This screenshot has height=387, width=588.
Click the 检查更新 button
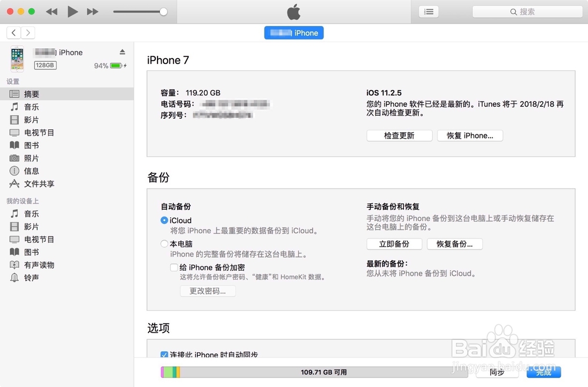(x=399, y=136)
